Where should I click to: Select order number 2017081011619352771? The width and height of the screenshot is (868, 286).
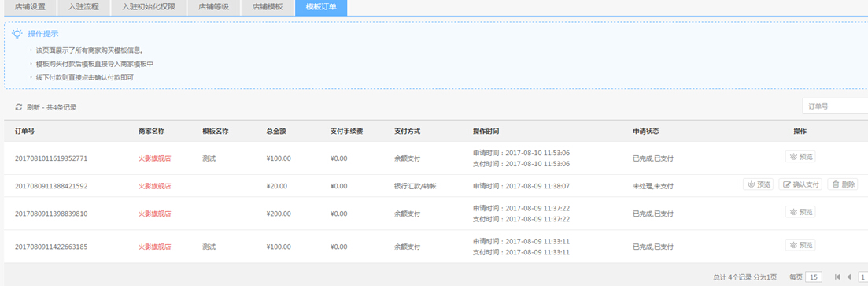[x=51, y=158]
